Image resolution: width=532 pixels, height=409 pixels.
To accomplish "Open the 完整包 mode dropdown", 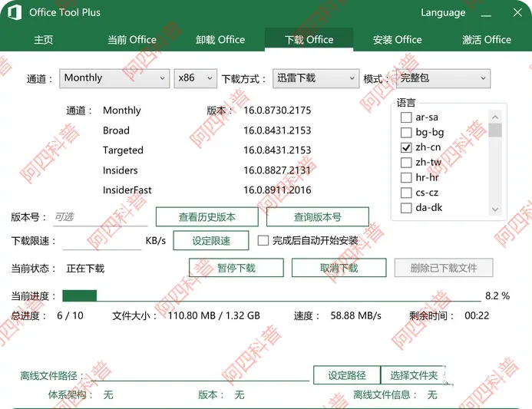I will tap(443, 78).
